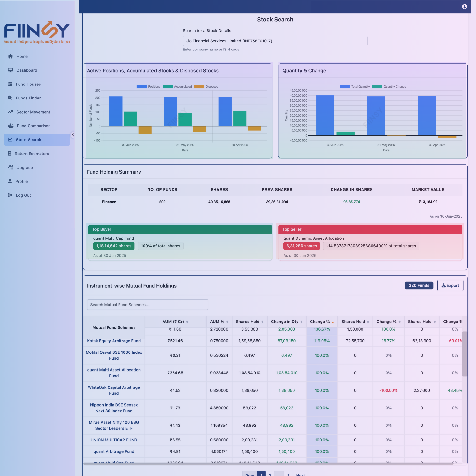Click the 1,18,14,642 shares buyer badge
Screen dimensions: 476x476
pos(114,246)
